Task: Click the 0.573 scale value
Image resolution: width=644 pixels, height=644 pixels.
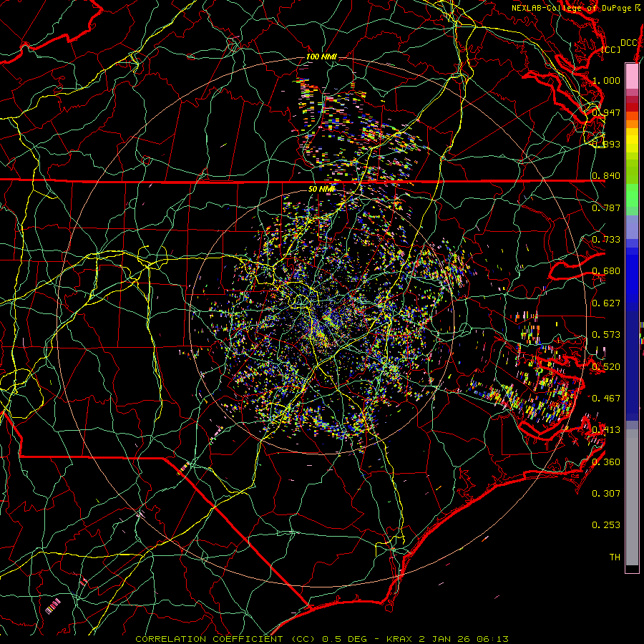Action: point(606,335)
